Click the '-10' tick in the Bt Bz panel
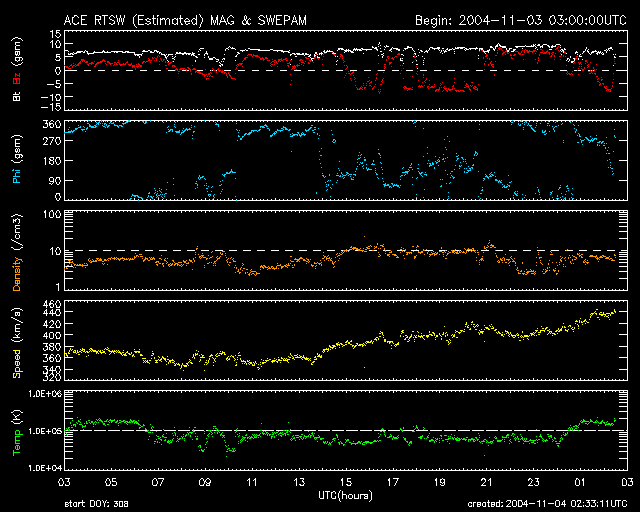 click(51, 97)
